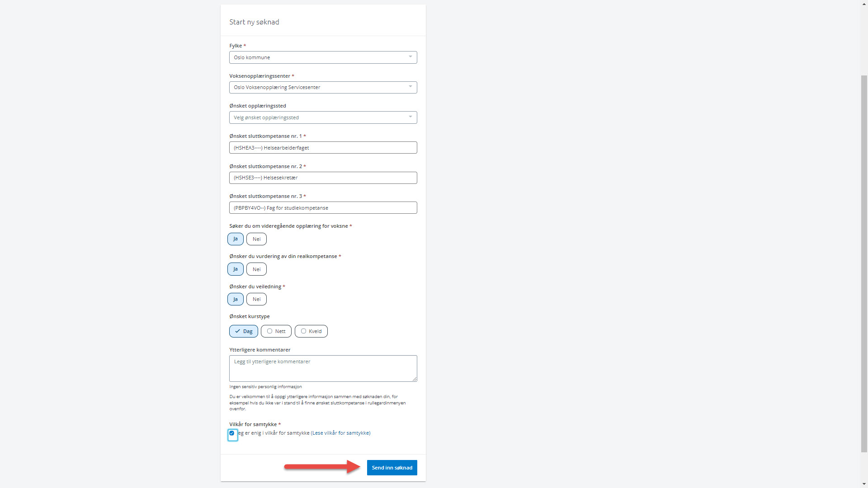Click the Ønsket sluttkompetanse nr. 3 field

click(x=323, y=208)
